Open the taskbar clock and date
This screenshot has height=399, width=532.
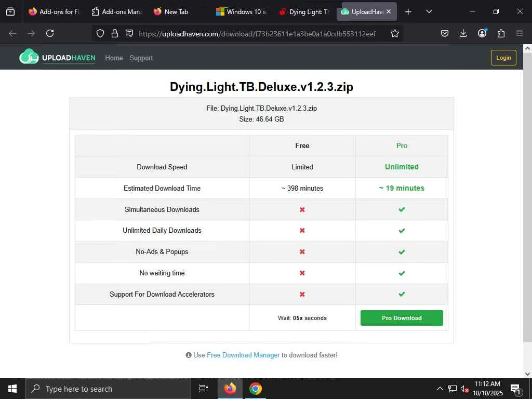(488, 389)
